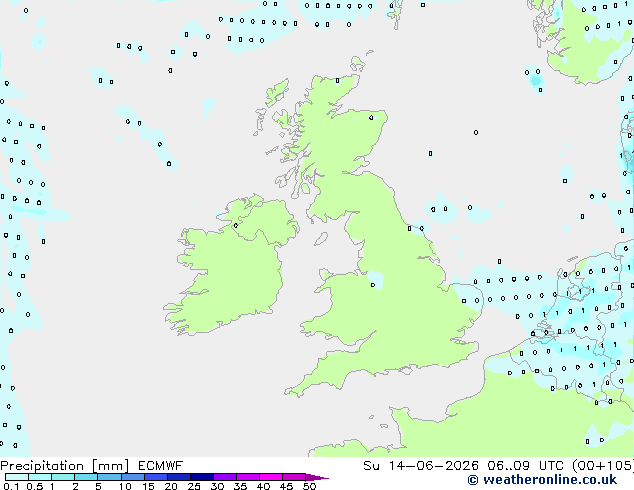The height and width of the screenshot is (490, 634).
Task: Click the legend value "10"
Action: pos(125,486)
